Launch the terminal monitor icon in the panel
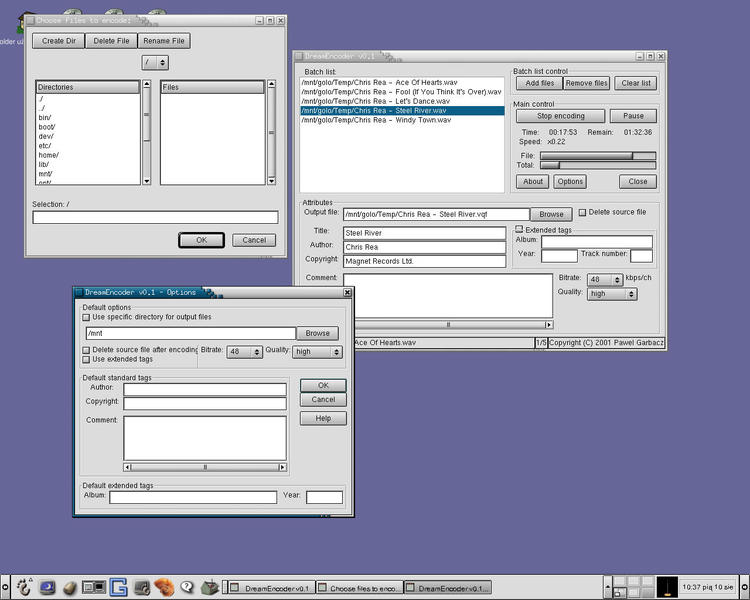 click(47, 587)
